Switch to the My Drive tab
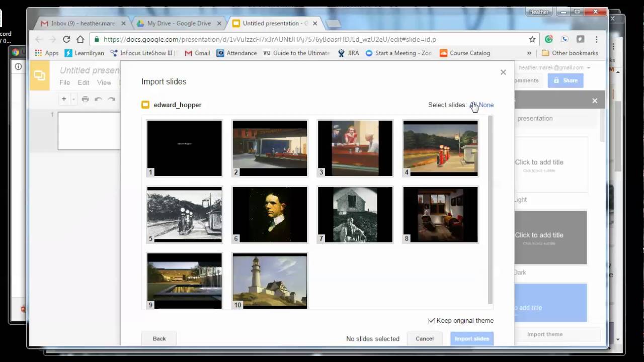The height and width of the screenshot is (362, 644). coord(179,23)
